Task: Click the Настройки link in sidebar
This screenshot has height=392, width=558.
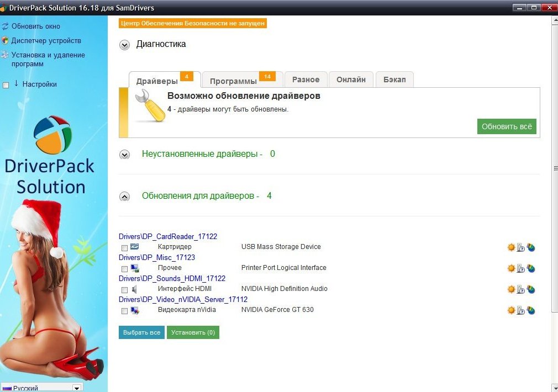Action: pyautogui.click(x=39, y=84)
